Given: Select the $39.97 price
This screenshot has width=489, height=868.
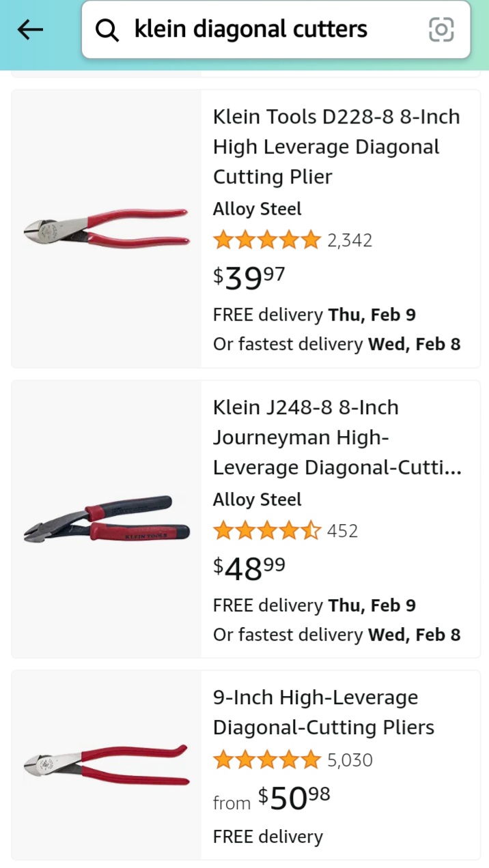Looking at the screenshot, I should tap(249, 277).
